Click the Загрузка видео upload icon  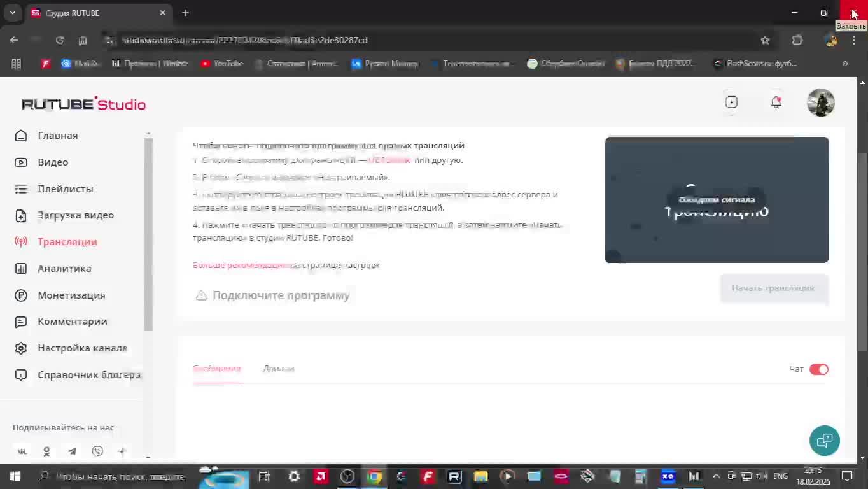(21, 215)
